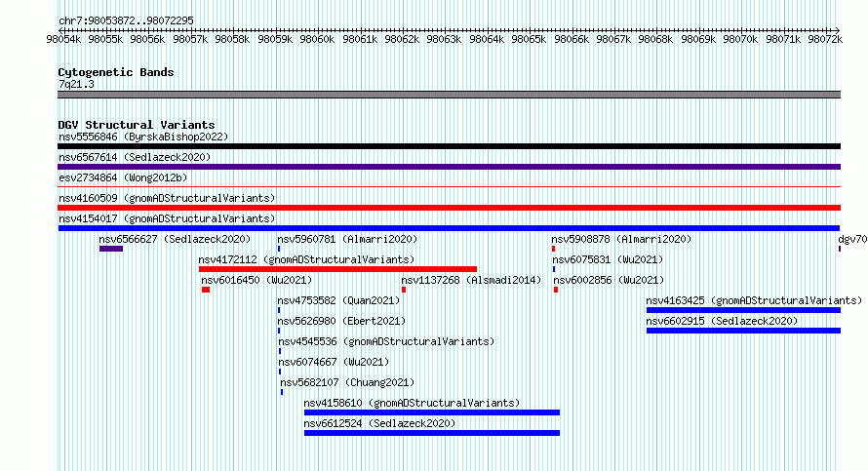Screen dimensions: 868x471
Task: Select the small red nsv6016450 marker
Action: tap(206, 290)
